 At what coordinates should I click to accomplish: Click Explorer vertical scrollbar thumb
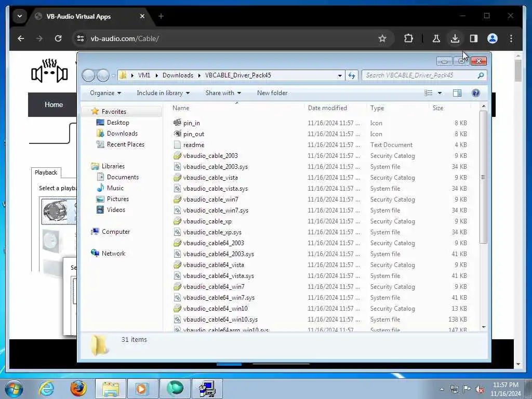click(x=483, y=177)
